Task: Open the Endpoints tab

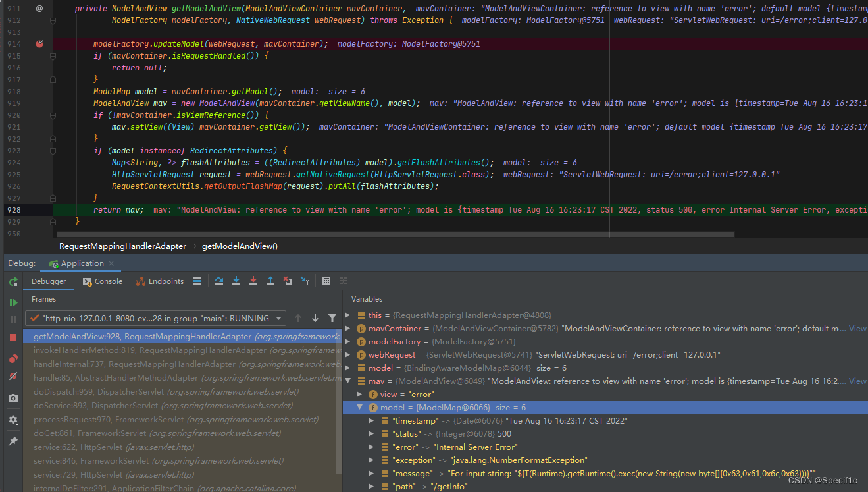Action: point(160,281)
